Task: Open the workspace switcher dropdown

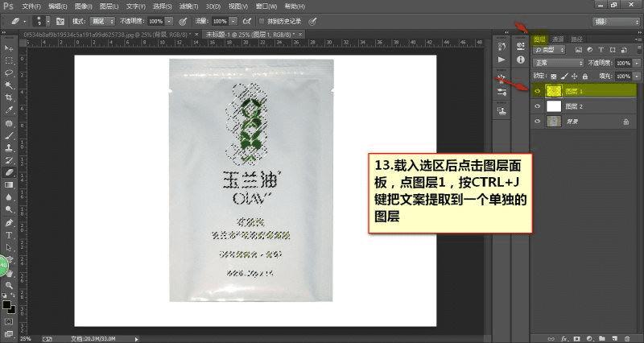Action: tap(616, 22)
